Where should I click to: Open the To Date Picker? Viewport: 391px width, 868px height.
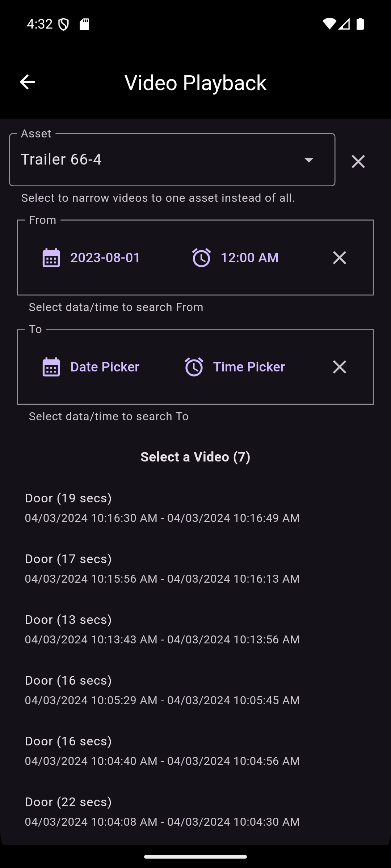[x=105, y=367]
